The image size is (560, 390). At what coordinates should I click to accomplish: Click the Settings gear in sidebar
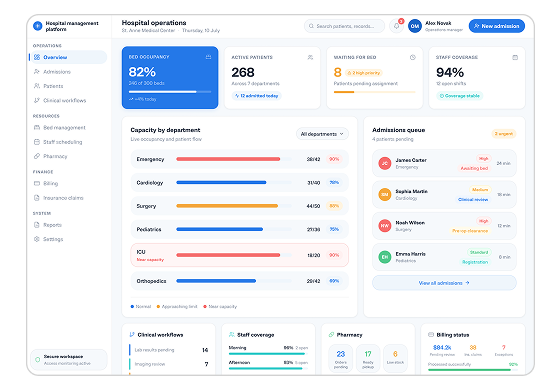point(36,239)
